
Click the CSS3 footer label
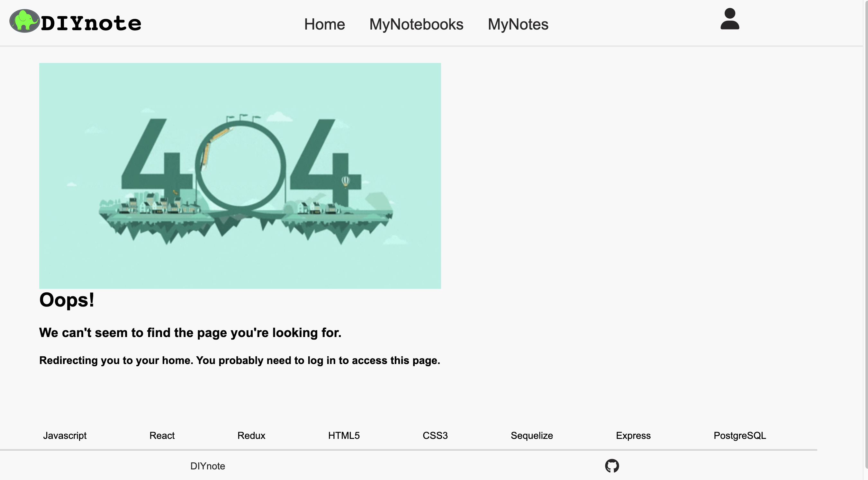[x=435, y=436]
